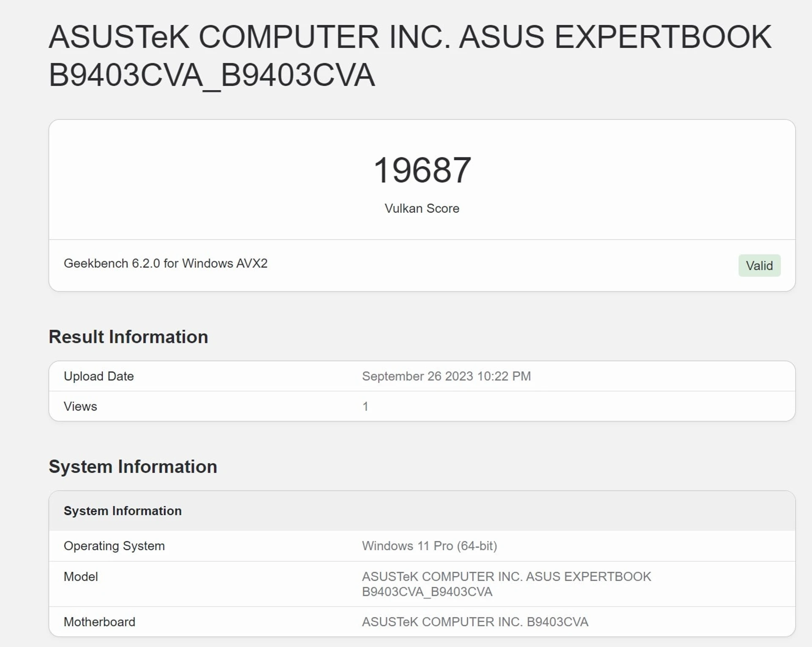Screen dimensions: 812x647
Task: Click the Model value ASUS EXPERTBOOK B9403CVA_B9403CVA
Action: [x=506, y=584]
